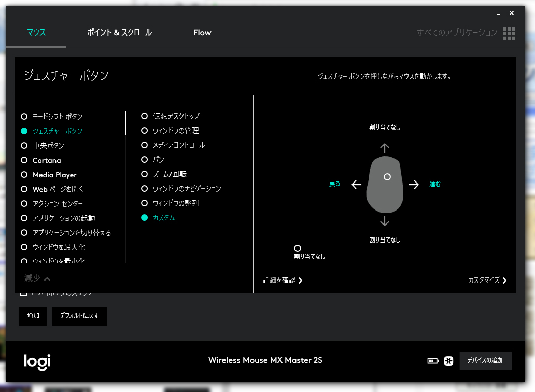Select モードシフト ボタン radio option
Screen dimensions: 535x392
click(52, 116)
